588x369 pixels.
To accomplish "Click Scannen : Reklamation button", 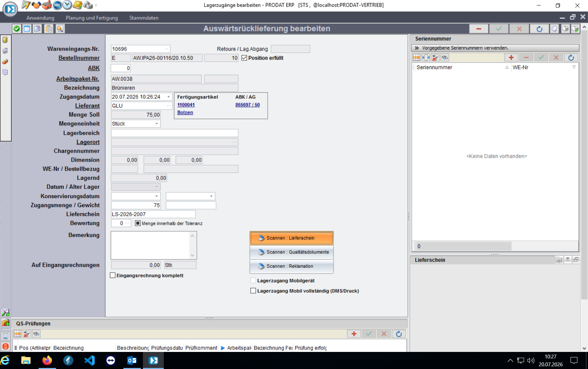I will pos(292,266).
